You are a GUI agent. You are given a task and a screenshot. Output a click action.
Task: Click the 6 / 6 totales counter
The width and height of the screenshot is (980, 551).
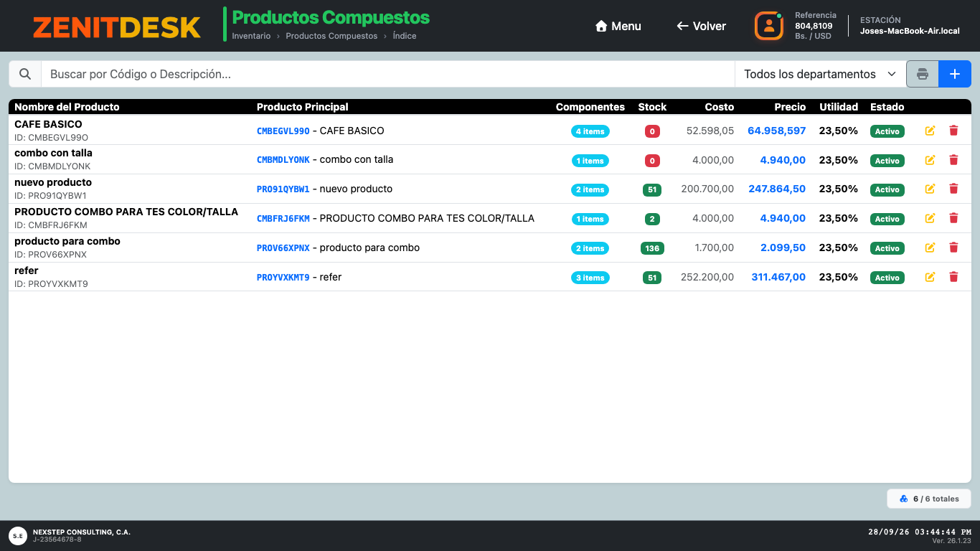(x=929, y=499)
